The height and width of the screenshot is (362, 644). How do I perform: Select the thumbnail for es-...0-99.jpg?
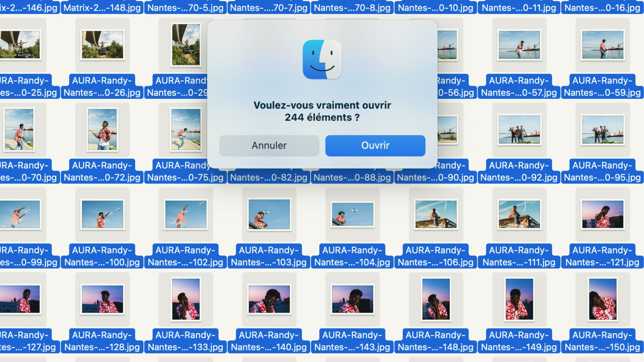click(x=20, y=214)
